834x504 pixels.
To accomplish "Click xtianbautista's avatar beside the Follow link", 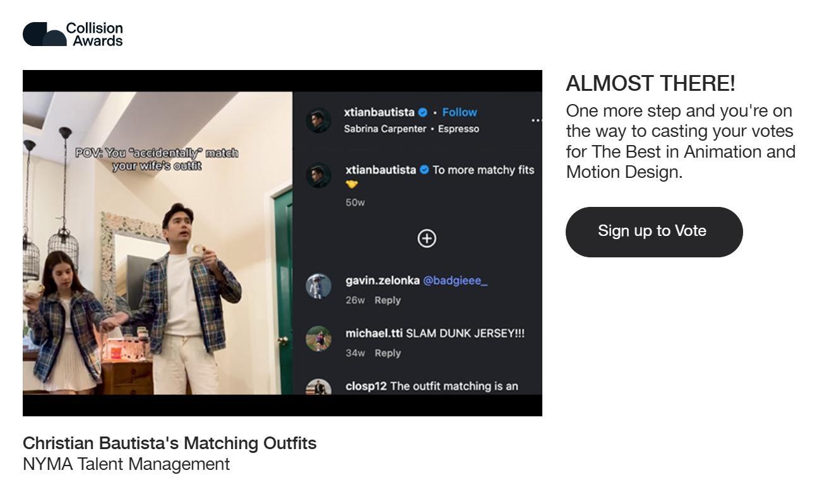I will tap(318, 120).
